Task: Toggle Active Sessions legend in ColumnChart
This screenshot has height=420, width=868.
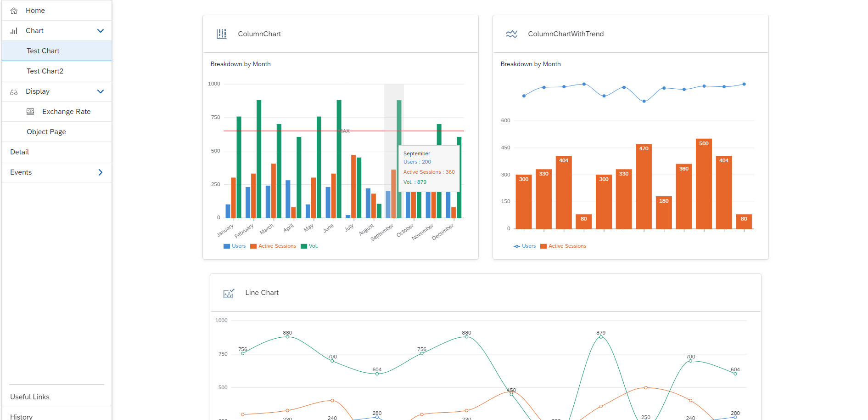Action: point(273,246)
